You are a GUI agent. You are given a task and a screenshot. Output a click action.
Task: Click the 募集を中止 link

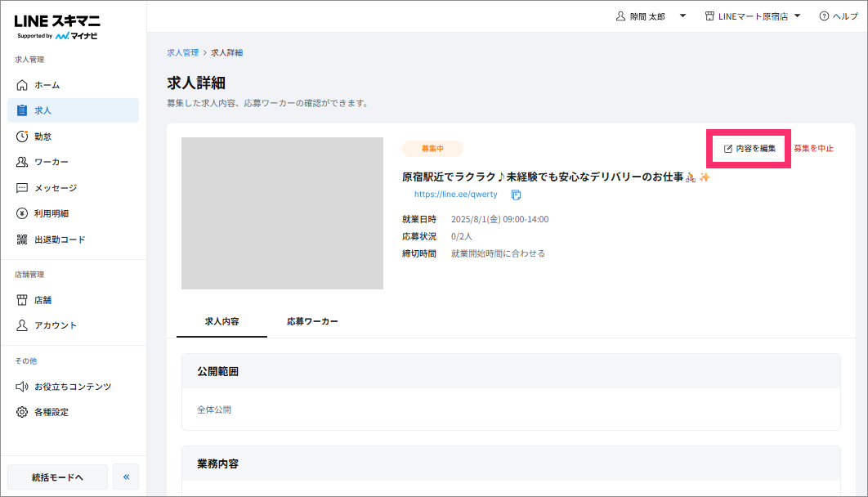click(813, 148)
